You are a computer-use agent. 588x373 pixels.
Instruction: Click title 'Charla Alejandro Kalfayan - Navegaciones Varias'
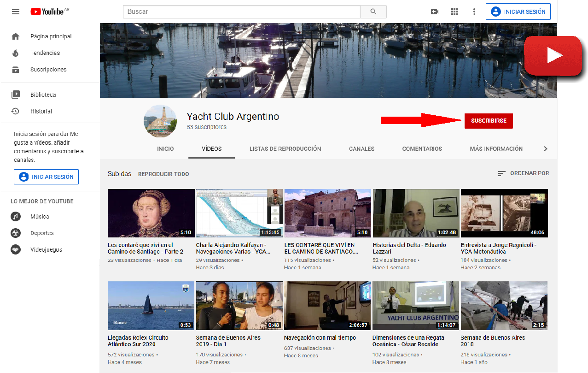(233, 249)
